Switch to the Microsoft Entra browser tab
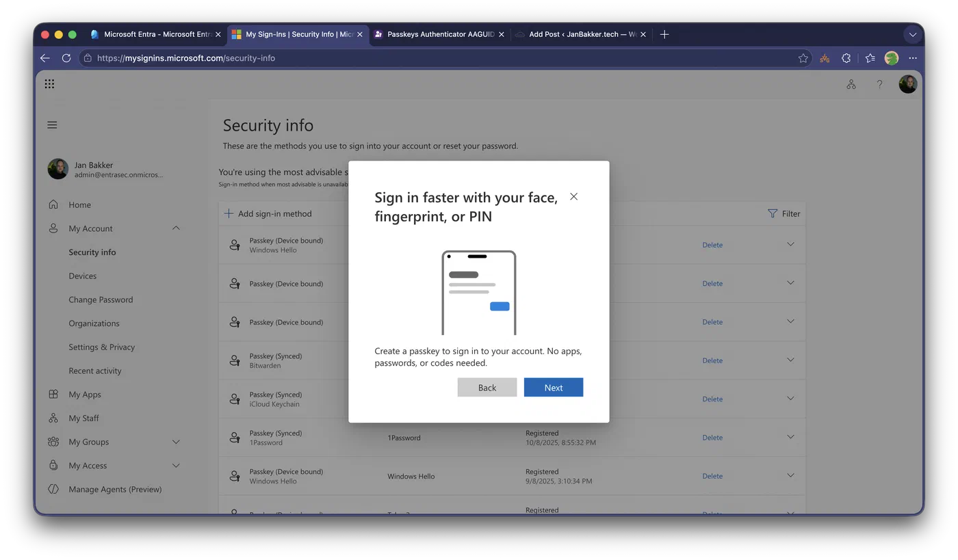 [x=156, y=34]
